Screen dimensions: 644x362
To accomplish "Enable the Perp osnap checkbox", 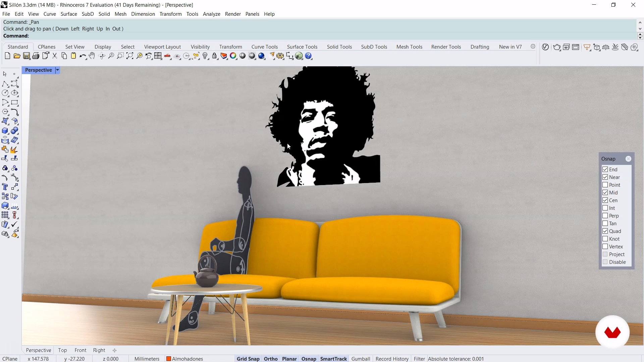I will (605, 216).
